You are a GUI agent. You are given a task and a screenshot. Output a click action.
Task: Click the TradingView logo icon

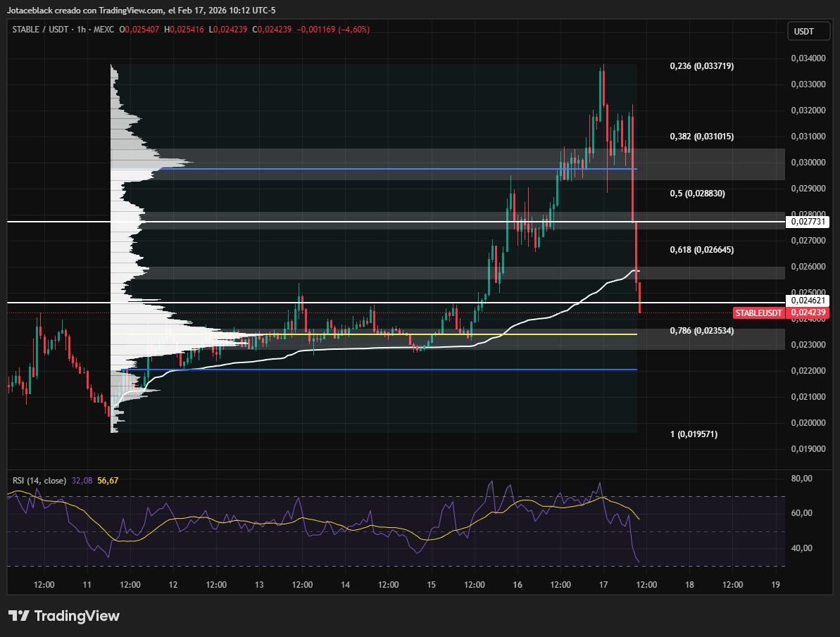point(19,616)
